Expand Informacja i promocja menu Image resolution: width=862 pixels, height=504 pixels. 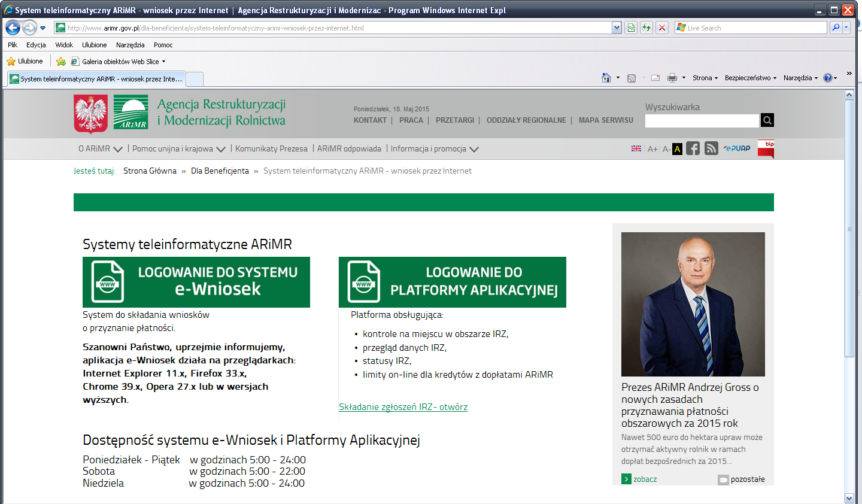pyautogui.click(x=435, y=148)
